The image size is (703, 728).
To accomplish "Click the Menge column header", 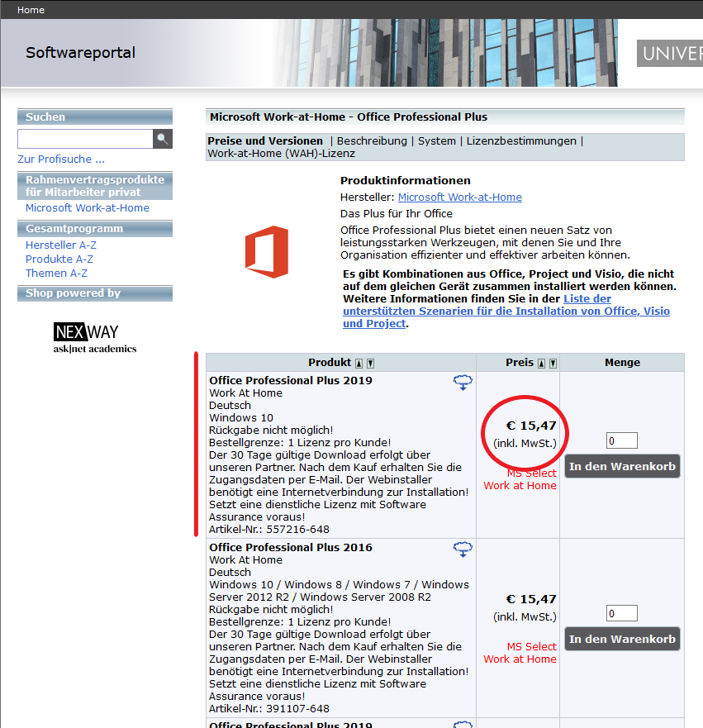I will tap(622, 363).
